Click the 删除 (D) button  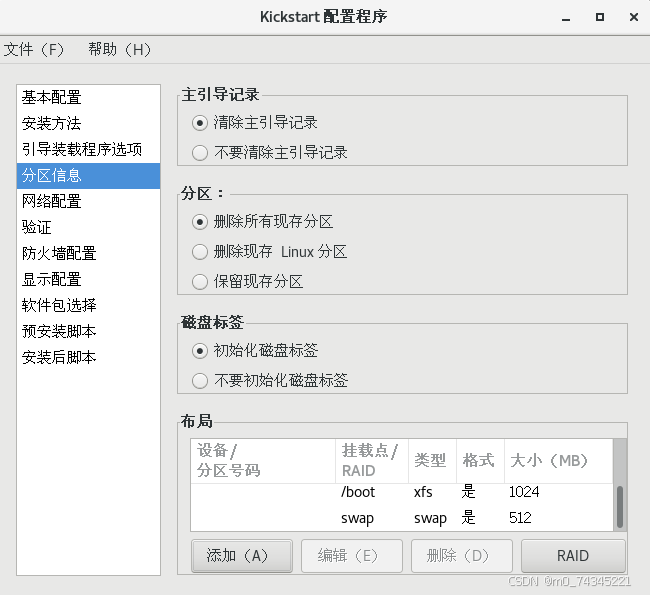click(462, 556)
